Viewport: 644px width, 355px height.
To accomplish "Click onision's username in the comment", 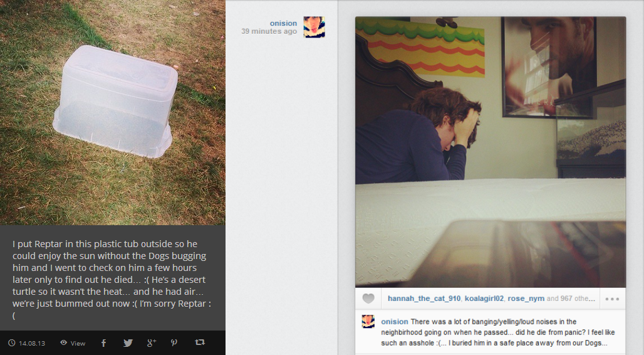I will point(394,322).
